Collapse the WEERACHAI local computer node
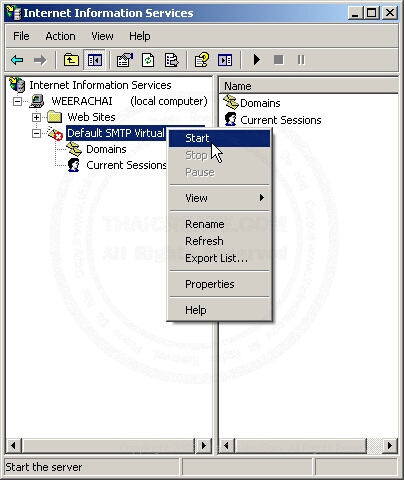 (17, 101)
